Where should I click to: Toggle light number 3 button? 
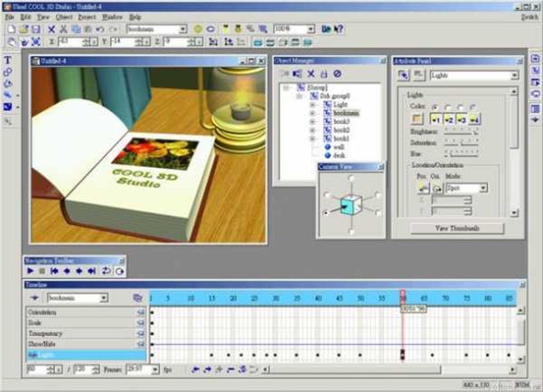(461, 120)
